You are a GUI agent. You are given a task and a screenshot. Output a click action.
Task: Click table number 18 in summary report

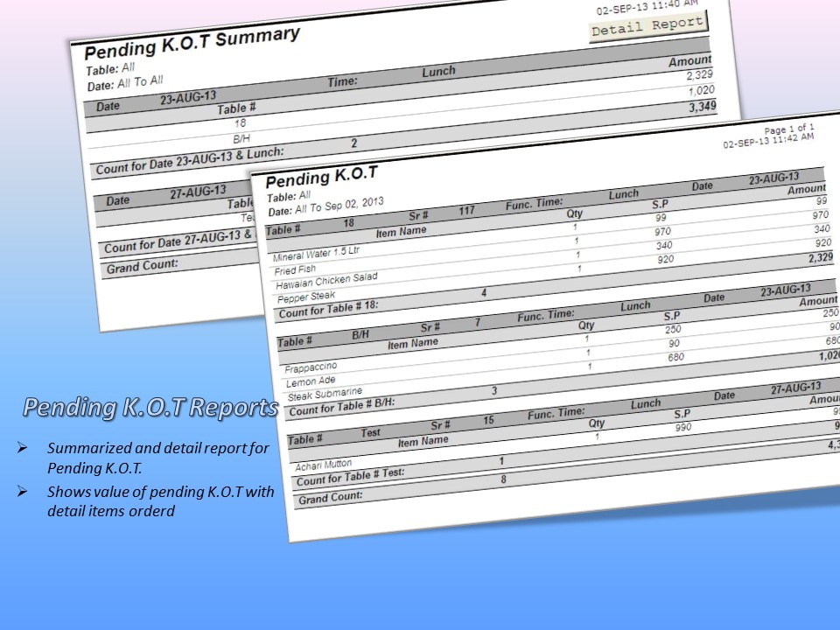pos(240,123)
